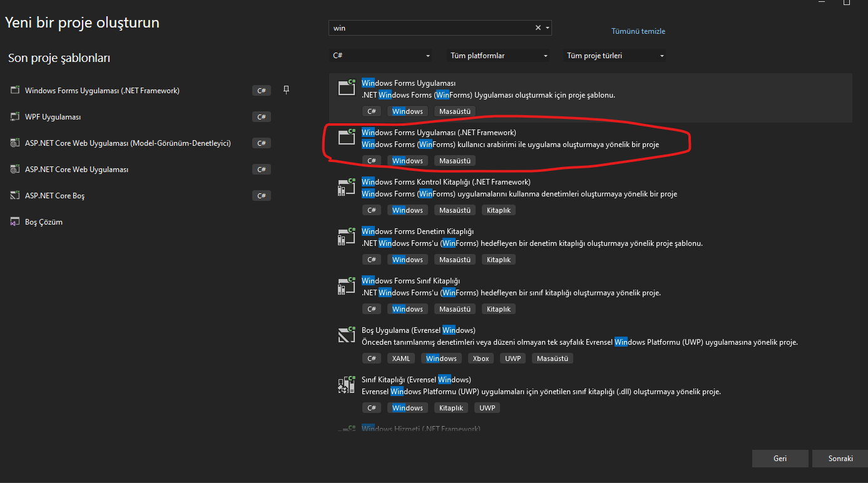Click the Windows Forms Kontrol Kitaplığı template icon
The height and width of the screenshot is (483, 868).
click(x=347, y=187)
